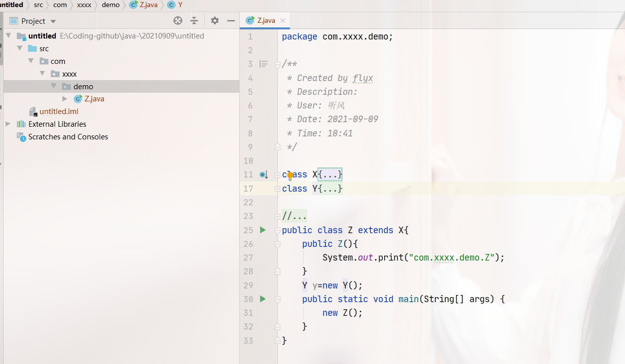Click 'Created by flyx' comment
Viewport: 625px width, 364px height.
tap(335, 78)
